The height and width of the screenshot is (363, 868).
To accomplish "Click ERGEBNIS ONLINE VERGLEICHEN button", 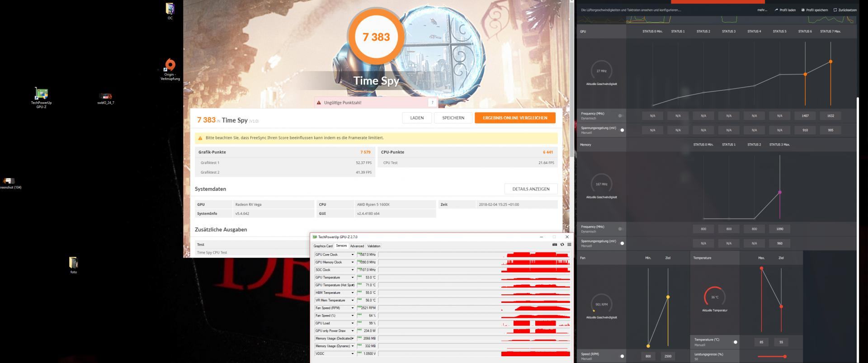I will (515, 118).
